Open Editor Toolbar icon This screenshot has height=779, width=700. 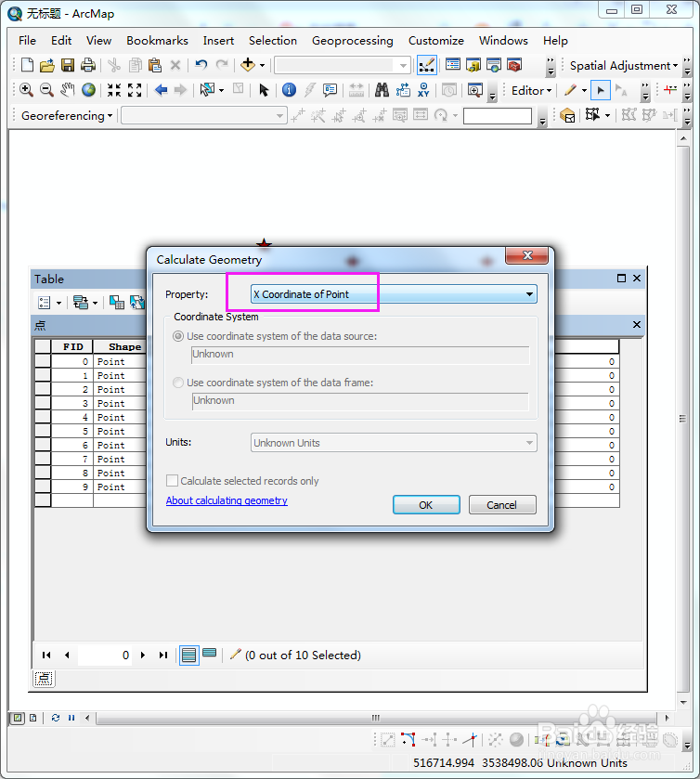point(427,65)
